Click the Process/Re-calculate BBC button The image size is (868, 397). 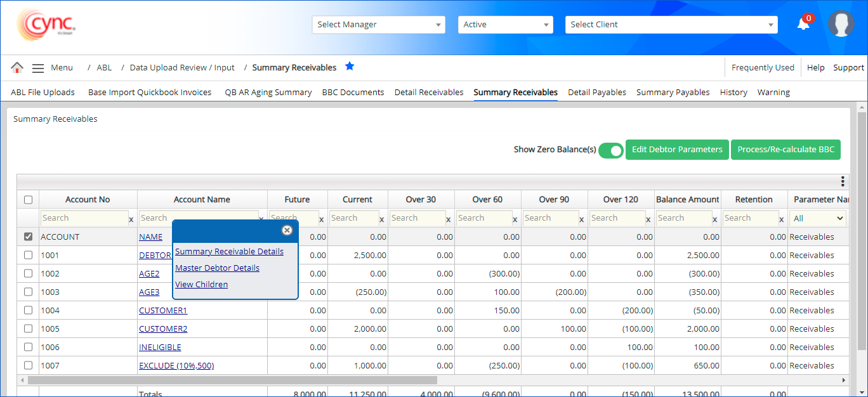point(786,150)
